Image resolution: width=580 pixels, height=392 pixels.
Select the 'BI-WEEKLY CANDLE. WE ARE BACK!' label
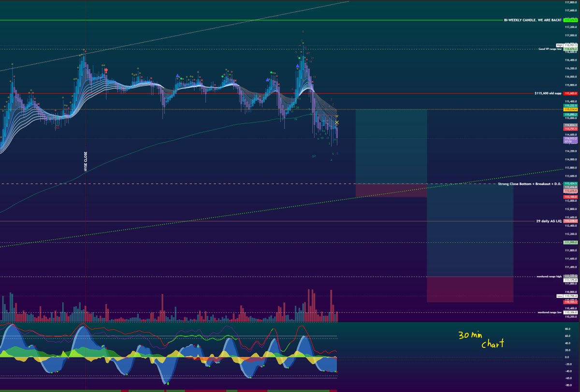point(533,20)
